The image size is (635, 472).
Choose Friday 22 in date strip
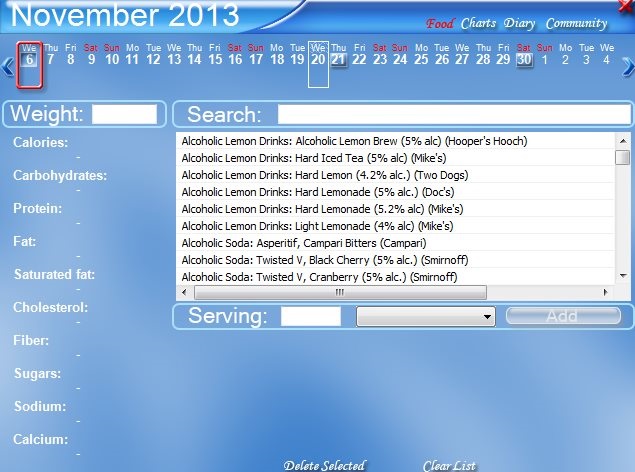[359, 55]
